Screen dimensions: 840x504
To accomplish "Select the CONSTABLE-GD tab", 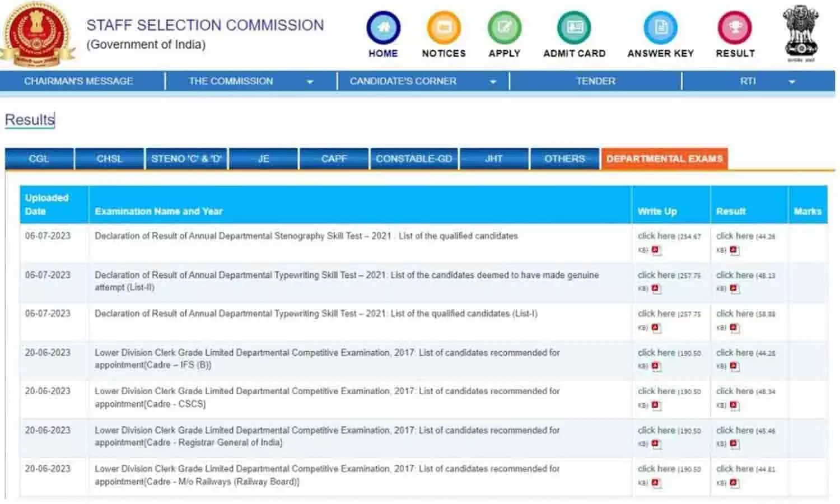I will coord(414,159).
